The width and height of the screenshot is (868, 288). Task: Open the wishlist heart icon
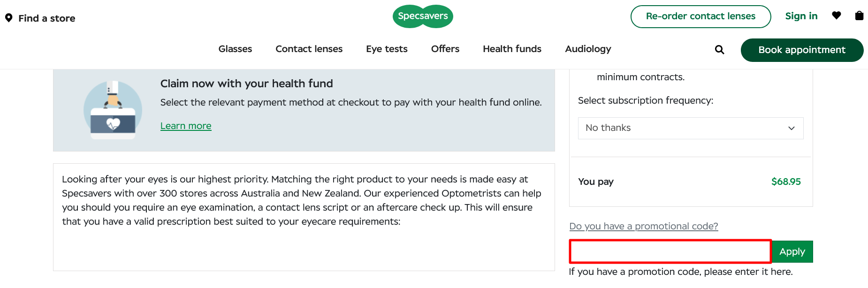tap(836, 15)
